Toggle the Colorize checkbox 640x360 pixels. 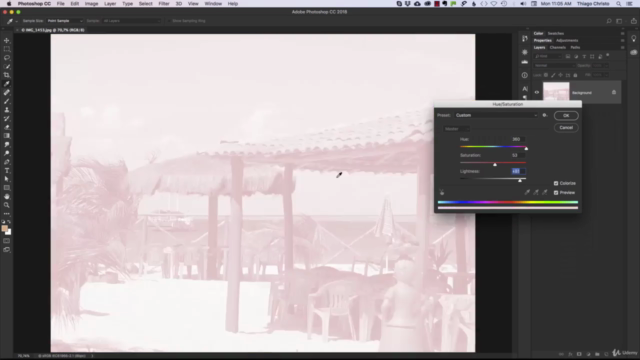click(556, 183)
